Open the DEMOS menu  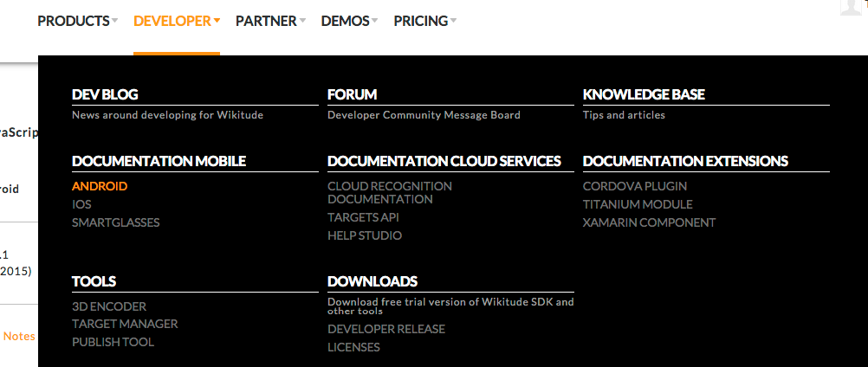coord(346,21)
